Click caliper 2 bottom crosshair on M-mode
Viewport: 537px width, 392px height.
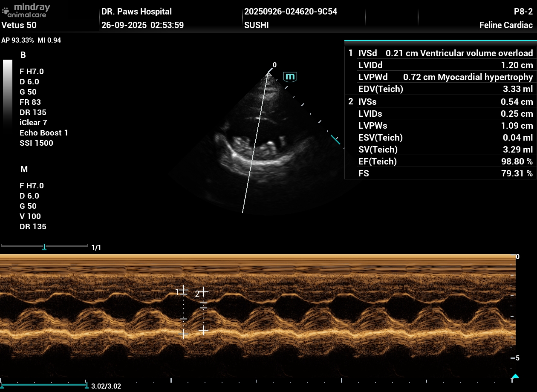(204, 330)
